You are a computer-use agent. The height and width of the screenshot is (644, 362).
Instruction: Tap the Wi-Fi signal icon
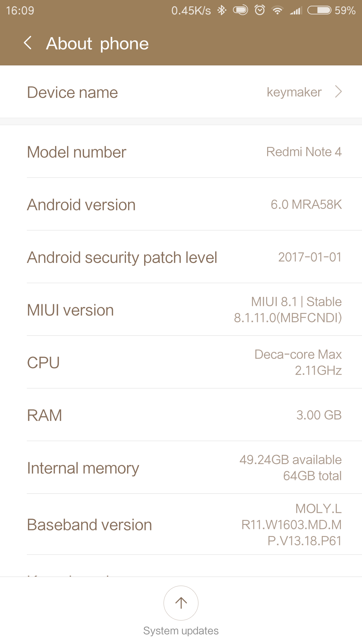pyautogui.click(x=277, y=10)
